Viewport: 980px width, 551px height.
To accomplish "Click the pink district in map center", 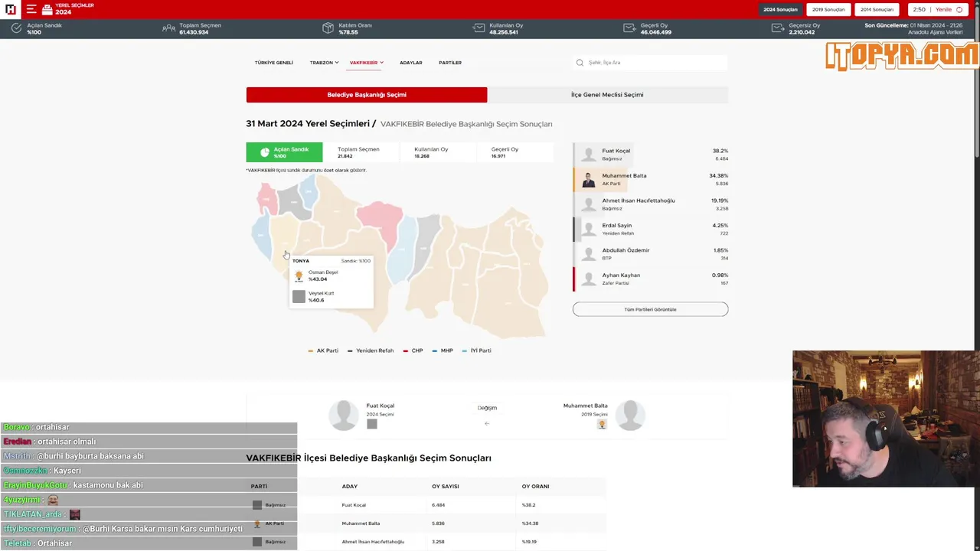I will pyautogui.click(x=382, y=218).
